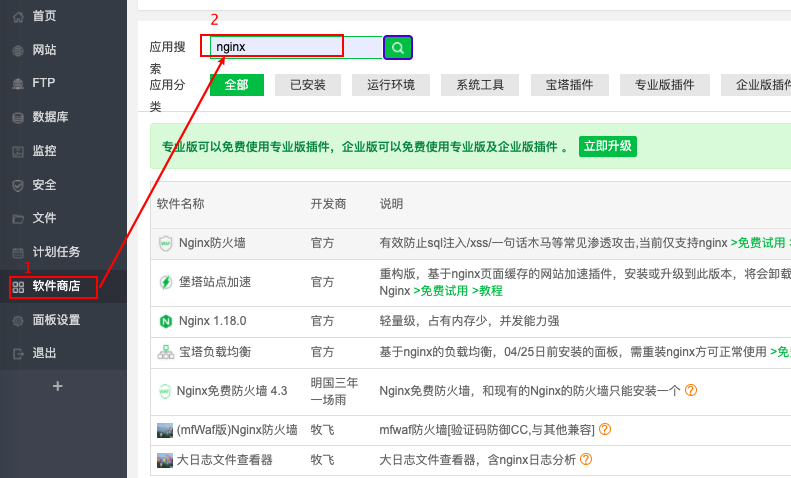This screenshot has width=791, height=478.
Task: Click the 开发商 column header
Action: [x=328, y=204]
